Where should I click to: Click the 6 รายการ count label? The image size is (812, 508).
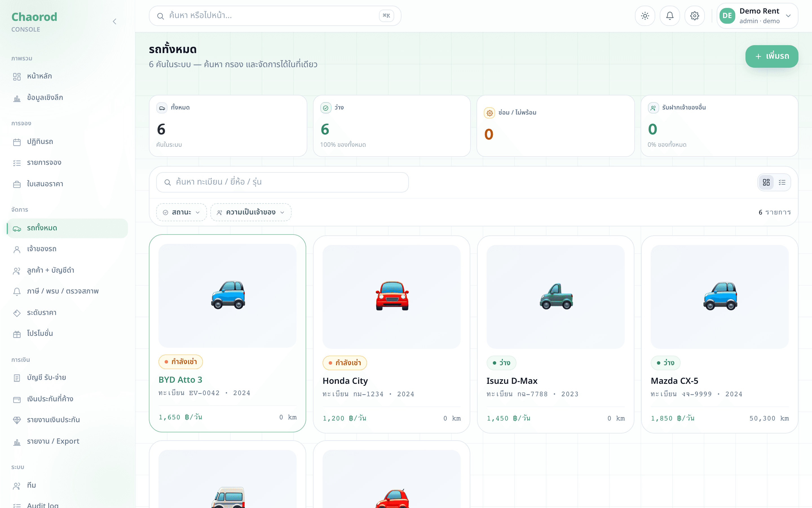coord(775,212)
